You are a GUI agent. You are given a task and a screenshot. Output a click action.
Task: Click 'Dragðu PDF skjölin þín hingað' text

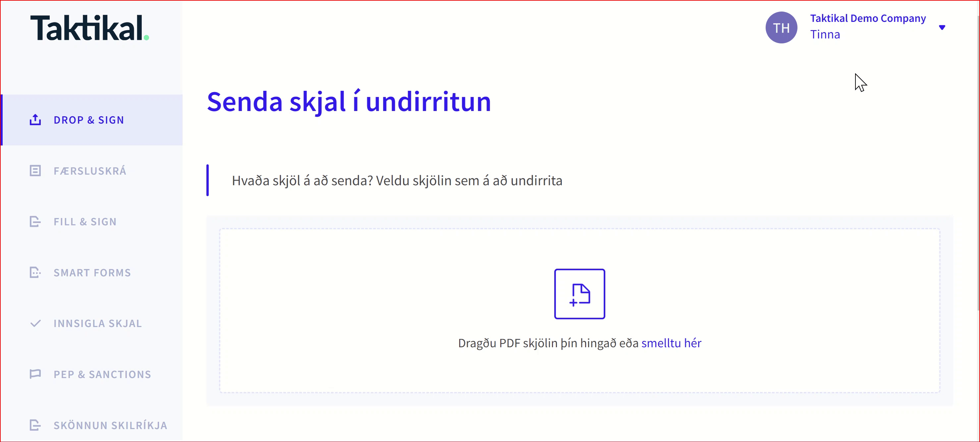tap(536, 343)
